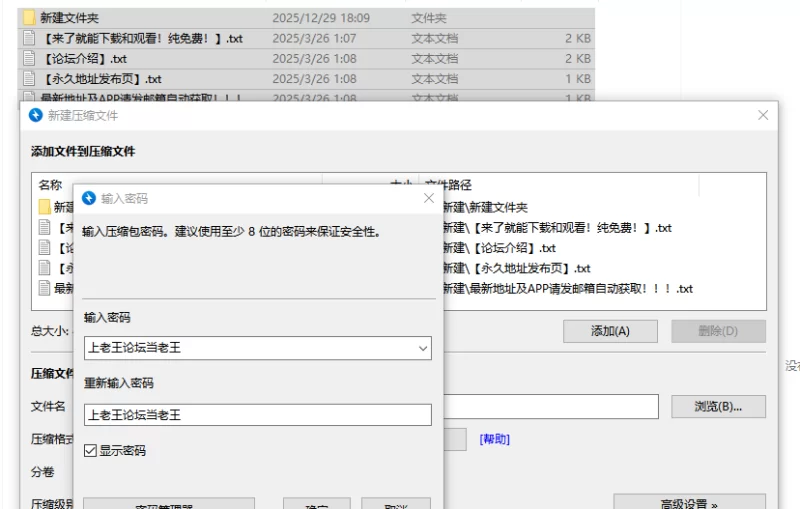
Task: Select 【论坛介绍】.txt in the Explorer list
Action: (83, 59)
